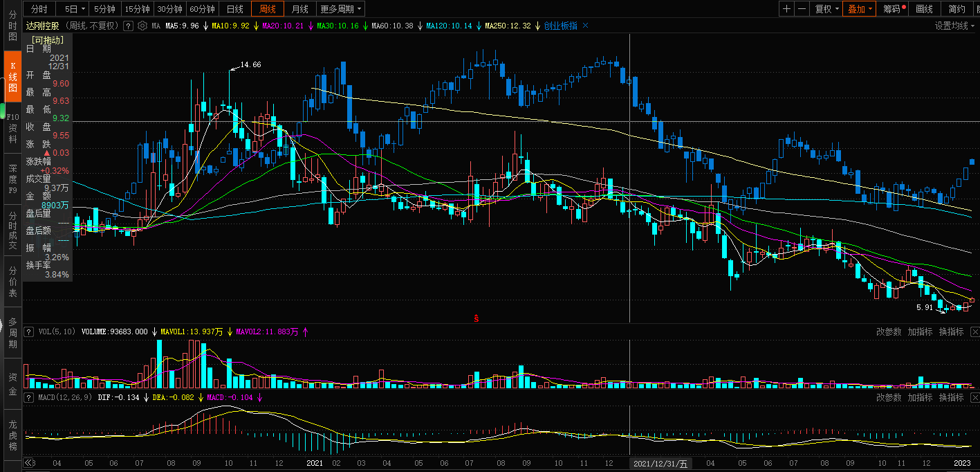Click the help question mark beside 达刚控股
980x472 pixels.
pyautogui.click(x=128, y=26)
